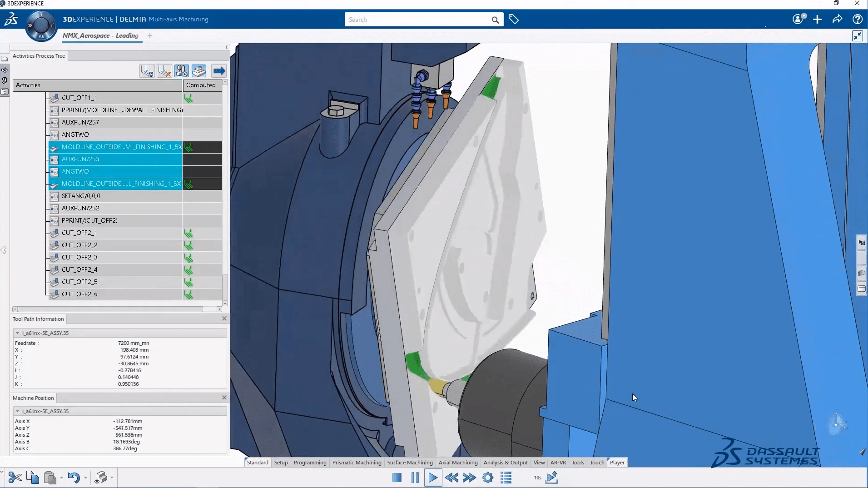868x488 pixels.
Task: Click the left edge panel chevron
Action: pyautogui.click(x=4, y=250)
